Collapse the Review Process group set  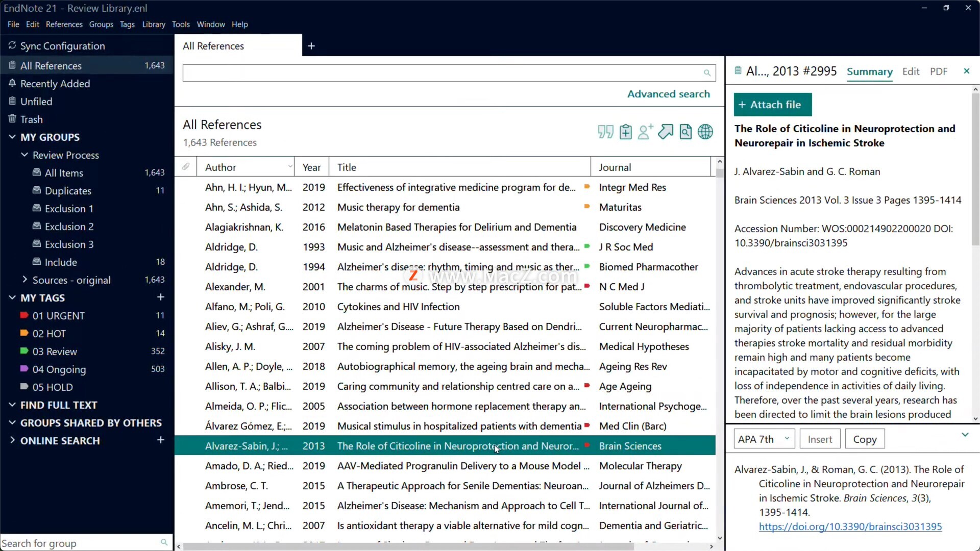click(24, 155)
